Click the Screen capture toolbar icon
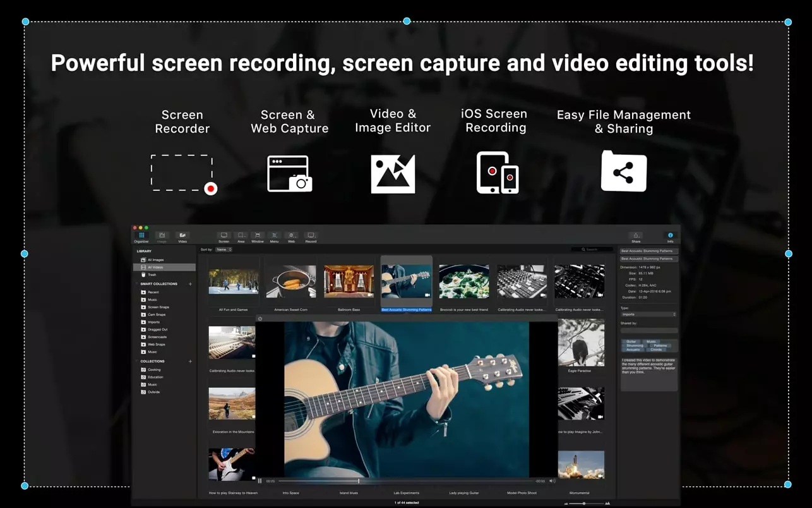This screenshot has height=508, width=812. point(224,236)
